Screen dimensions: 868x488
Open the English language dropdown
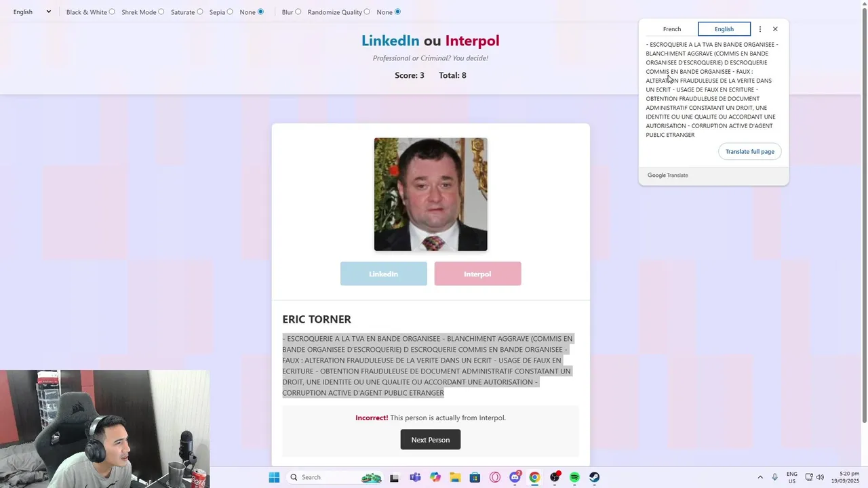pyautogui.click(x=32, y=12)
